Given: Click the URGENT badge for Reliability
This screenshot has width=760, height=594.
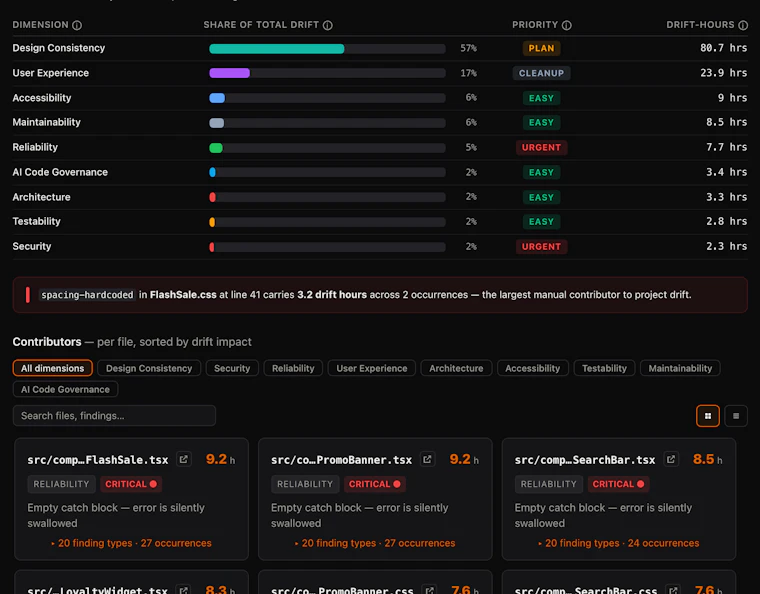Looking at the screenshot, I should pyautogui.click(x=541, y=147).
